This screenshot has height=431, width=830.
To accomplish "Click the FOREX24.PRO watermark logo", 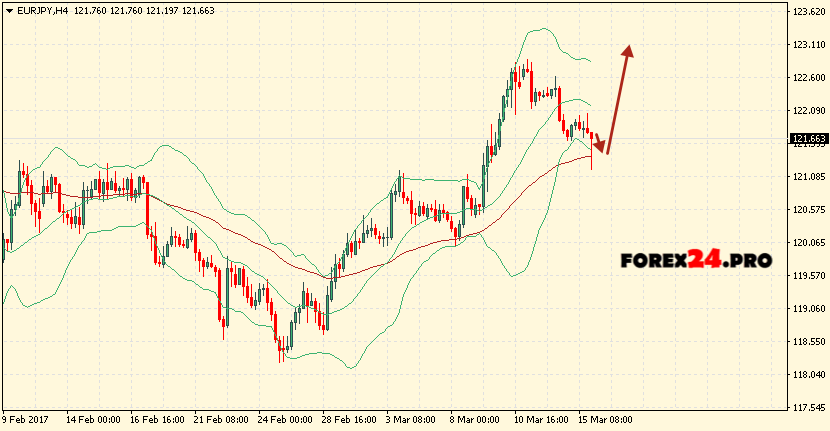I will coord(696,260).
